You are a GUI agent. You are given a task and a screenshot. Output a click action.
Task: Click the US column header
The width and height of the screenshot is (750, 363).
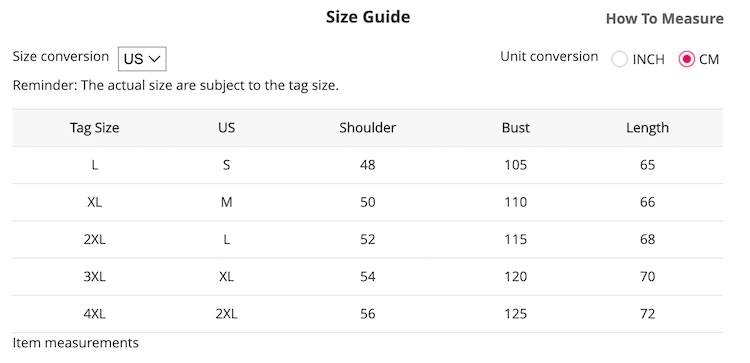(x=226, y=128)
